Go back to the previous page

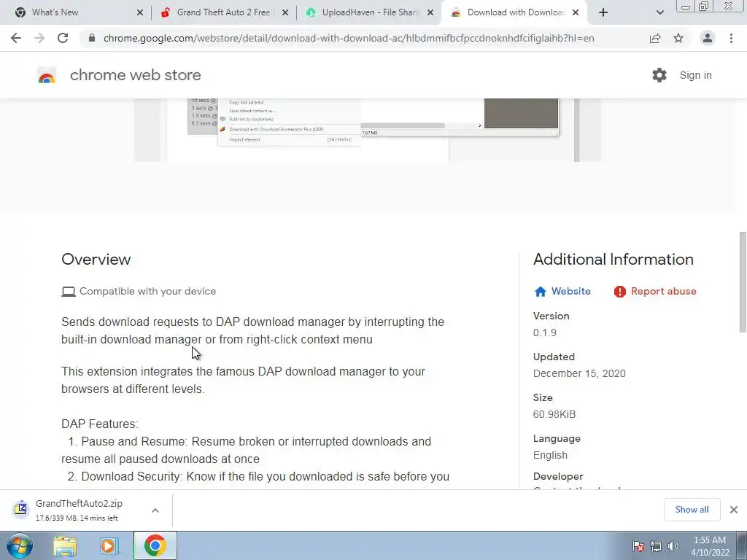16,38
